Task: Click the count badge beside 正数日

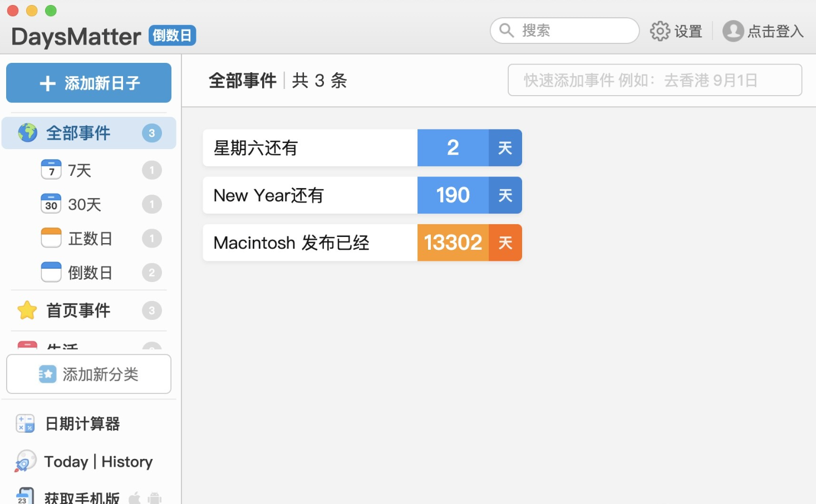Action: point(151,239)
